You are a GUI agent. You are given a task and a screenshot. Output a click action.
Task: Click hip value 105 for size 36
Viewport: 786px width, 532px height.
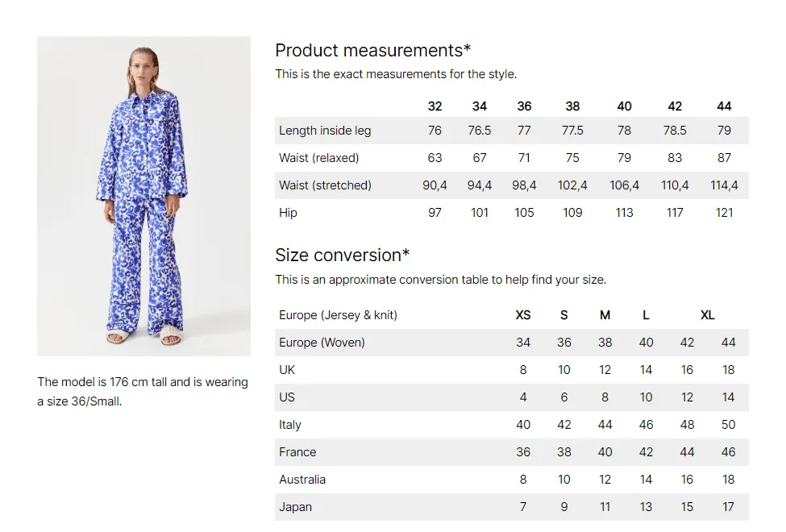click(524, 213)
